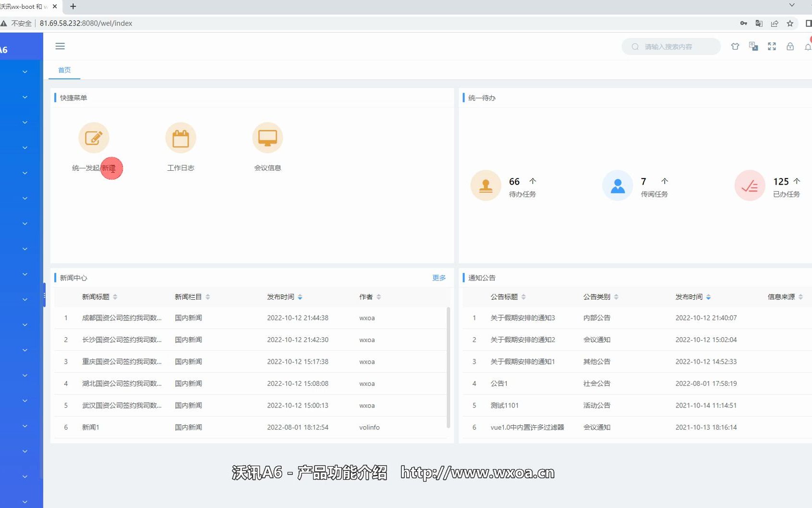Sort notices by 公告标题 column

(x=524, y=297)
